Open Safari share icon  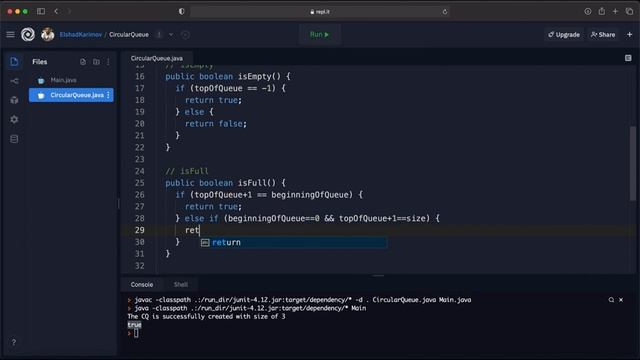click(602, 11)
